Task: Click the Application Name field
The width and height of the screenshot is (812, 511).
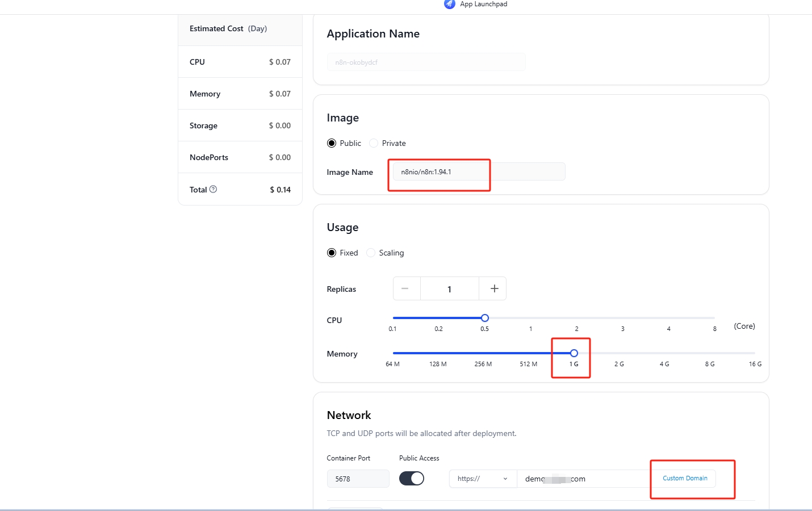Action: 426,62
